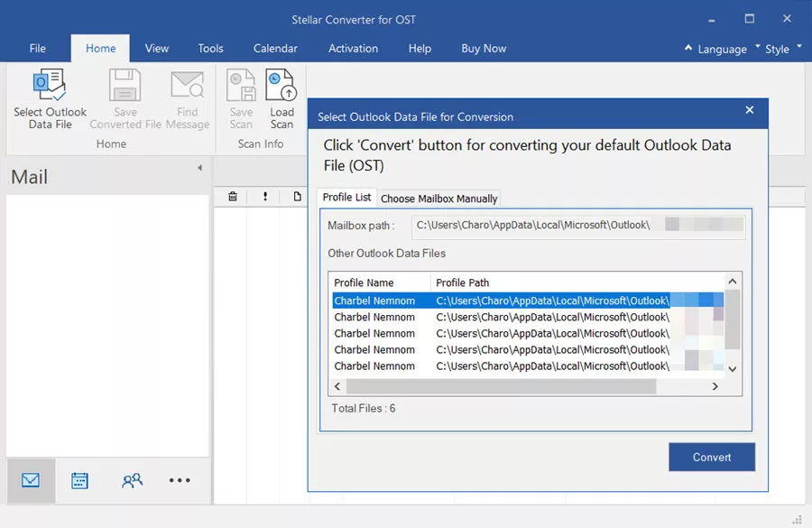This screenshot has width=812, height=528.
Task: Click the profile list scroll down arrow
Action: click(733, 369)
